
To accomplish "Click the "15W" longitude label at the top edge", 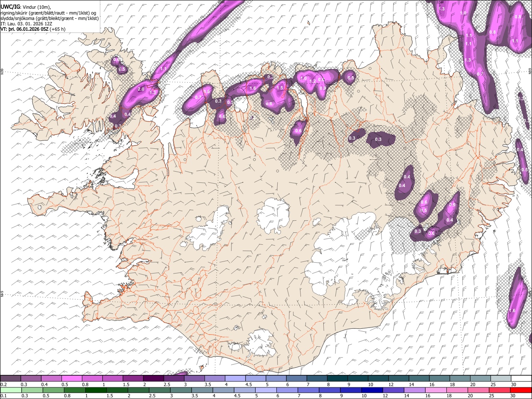I will coord(441,2).
